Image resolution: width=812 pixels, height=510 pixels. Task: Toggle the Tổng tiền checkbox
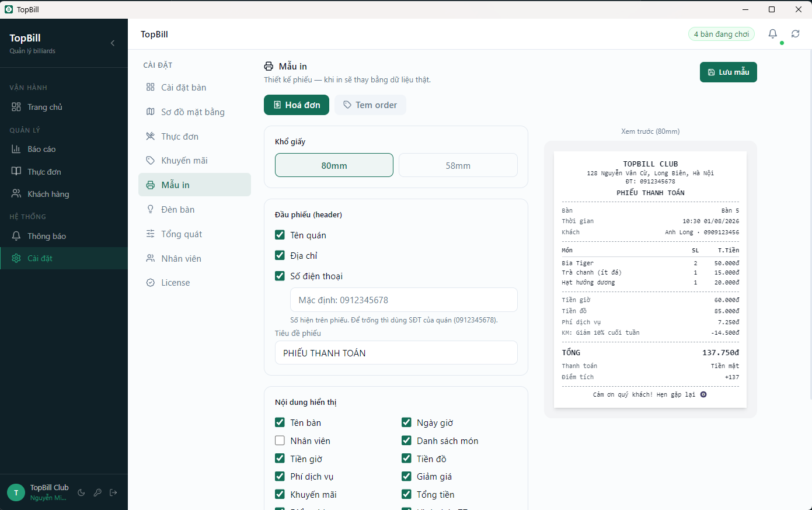point(406,494)
